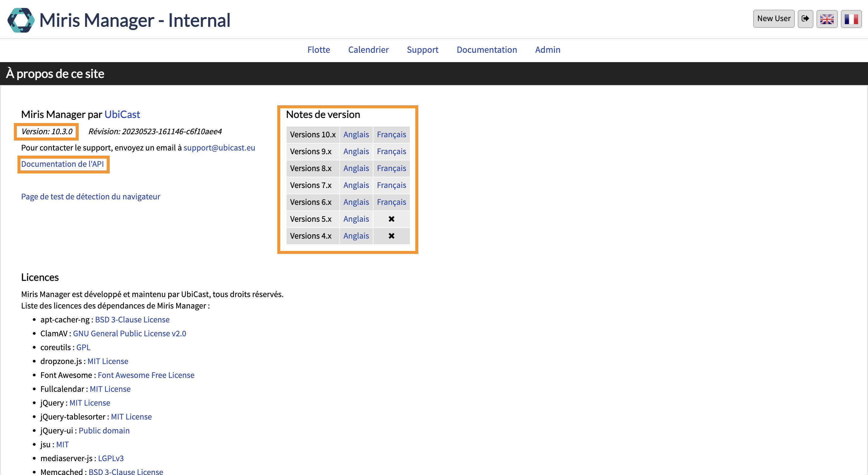Open jQuery MIT License link
Viewport: 868px width, 475px height.
click(x=90, y=403)
